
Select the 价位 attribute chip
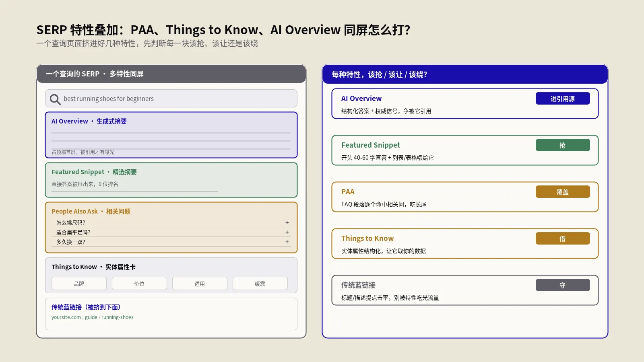point(139,284)
